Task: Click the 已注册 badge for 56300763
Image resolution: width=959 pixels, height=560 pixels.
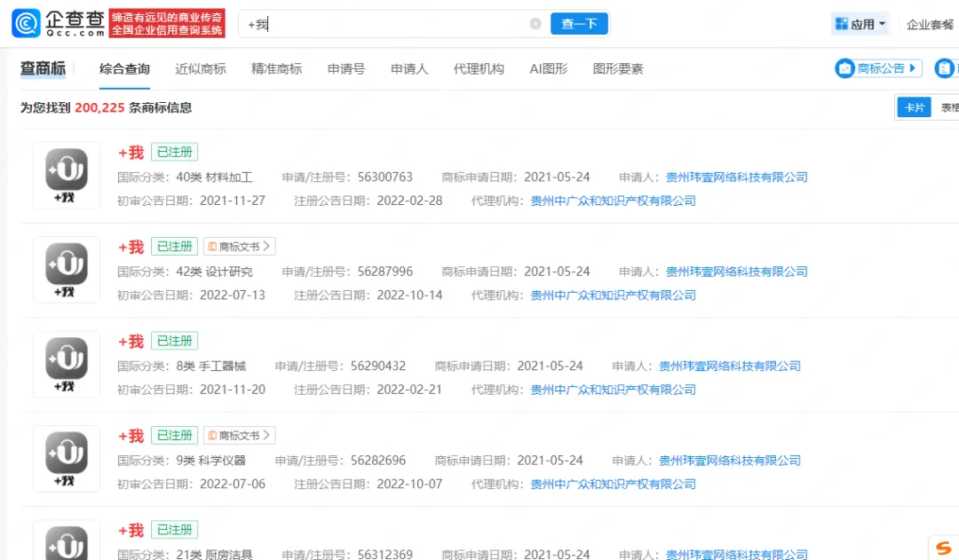Action: (x=174, y=152)
